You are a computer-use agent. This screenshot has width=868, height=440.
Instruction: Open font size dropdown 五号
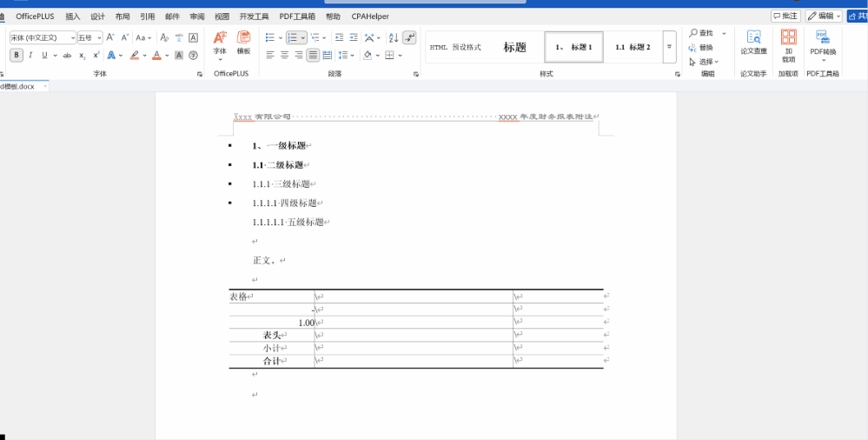click(x=89, y=37)
